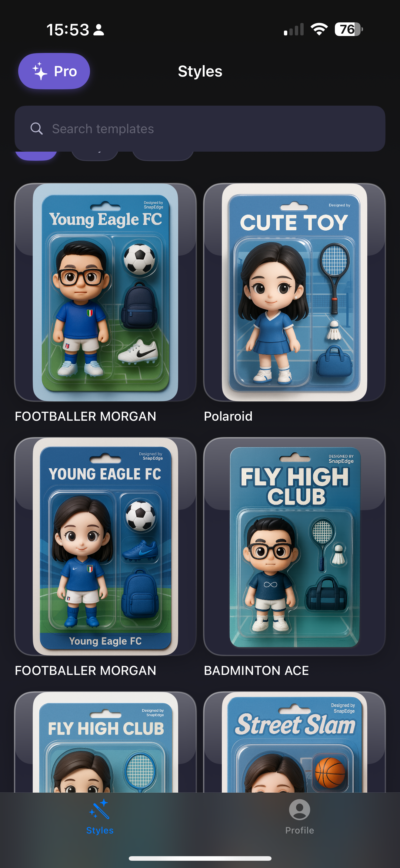Select the FLY HIGH CLUB badminton boy template

tap(295, 547)
